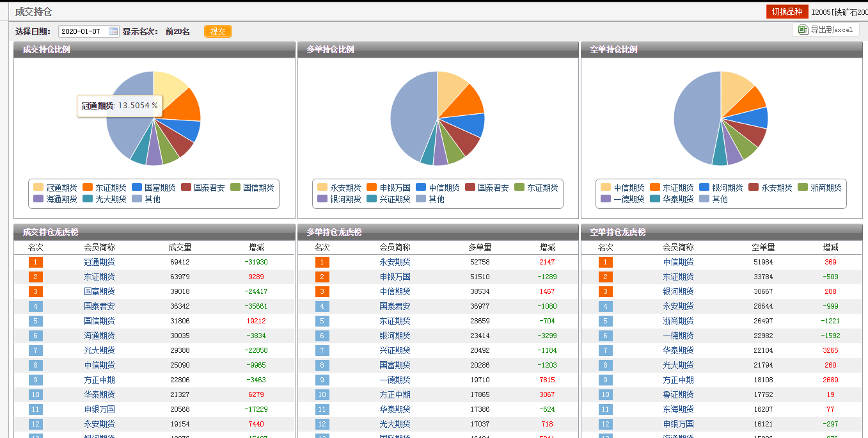Open 兴证期货 link in 多单持仓龙虎榜 table
This screenshot has height=438, width=868.
pyautogui.click(x=395, y=350)
